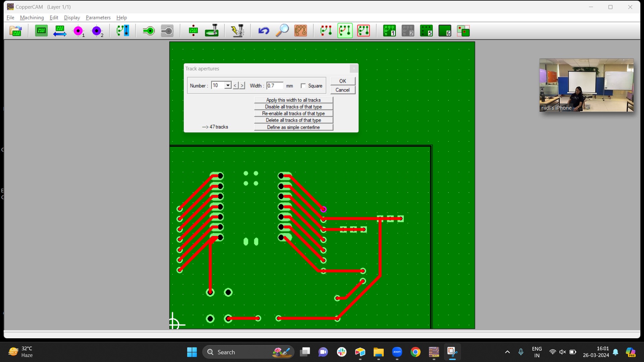Open the clock showing 16:01
The width and height of the screenshot is (644, 362).
[x=596, y=352]
